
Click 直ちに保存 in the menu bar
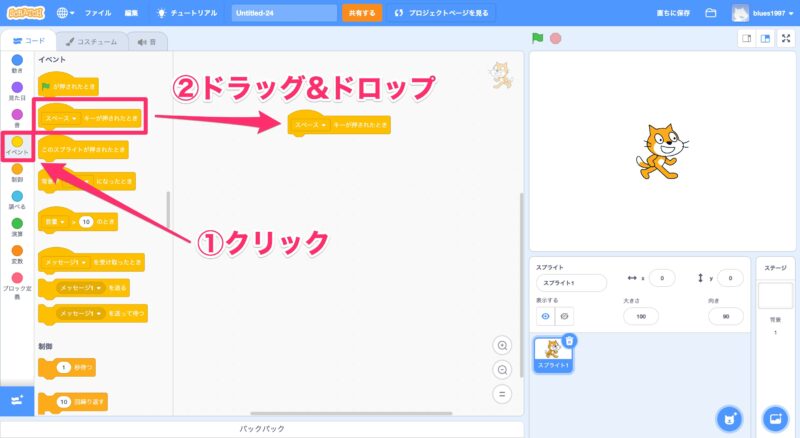point(673,13)
